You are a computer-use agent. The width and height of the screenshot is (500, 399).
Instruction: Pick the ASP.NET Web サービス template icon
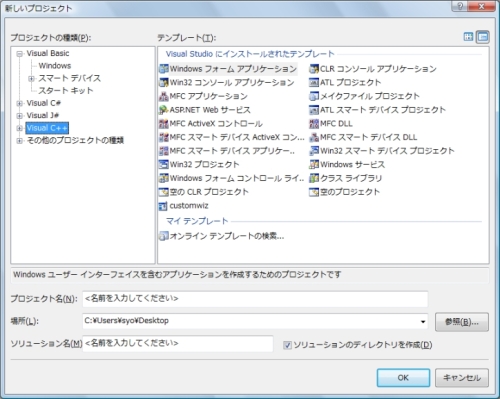[x=164, y=110]
